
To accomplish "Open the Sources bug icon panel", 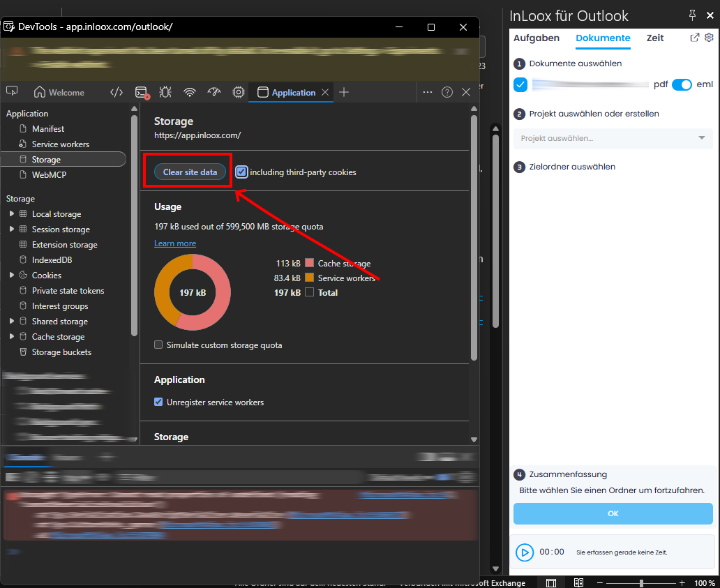I will pos(165,92).
